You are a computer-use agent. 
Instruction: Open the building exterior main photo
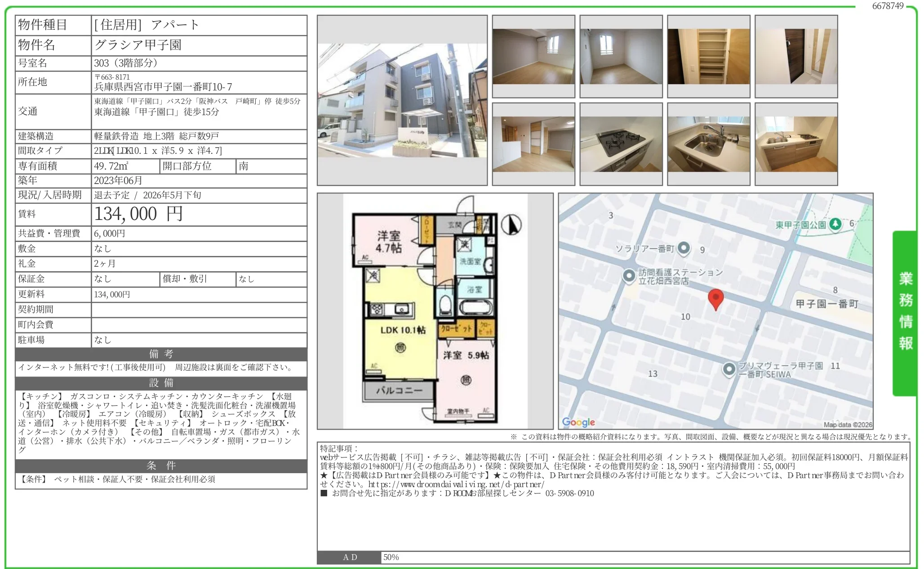402,100
